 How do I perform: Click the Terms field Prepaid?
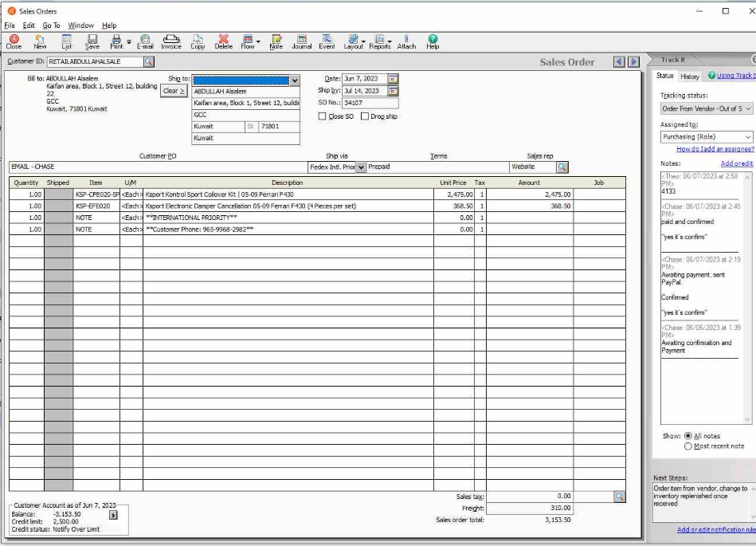point(438,167)
